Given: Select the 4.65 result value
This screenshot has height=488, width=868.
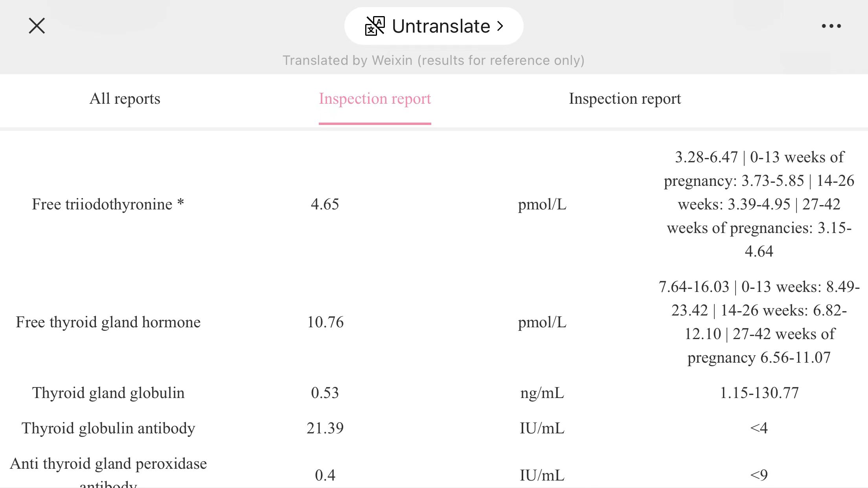Looking at the screenshot, I should click(x=325, y=204).
